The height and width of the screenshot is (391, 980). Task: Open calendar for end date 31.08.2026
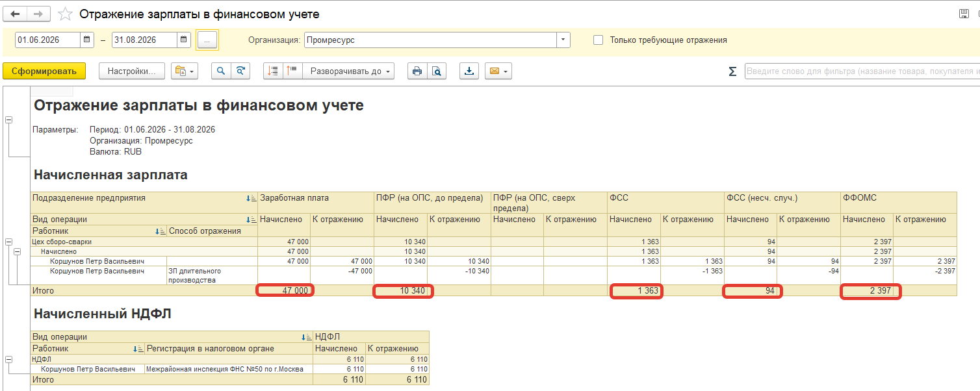tap(185, 40)
